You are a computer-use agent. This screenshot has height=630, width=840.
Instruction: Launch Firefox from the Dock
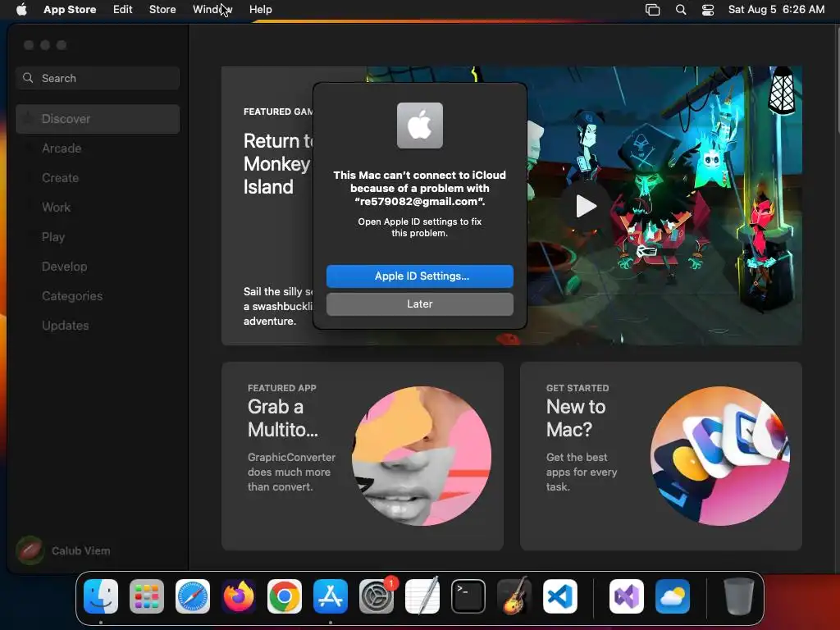[239, 596]
